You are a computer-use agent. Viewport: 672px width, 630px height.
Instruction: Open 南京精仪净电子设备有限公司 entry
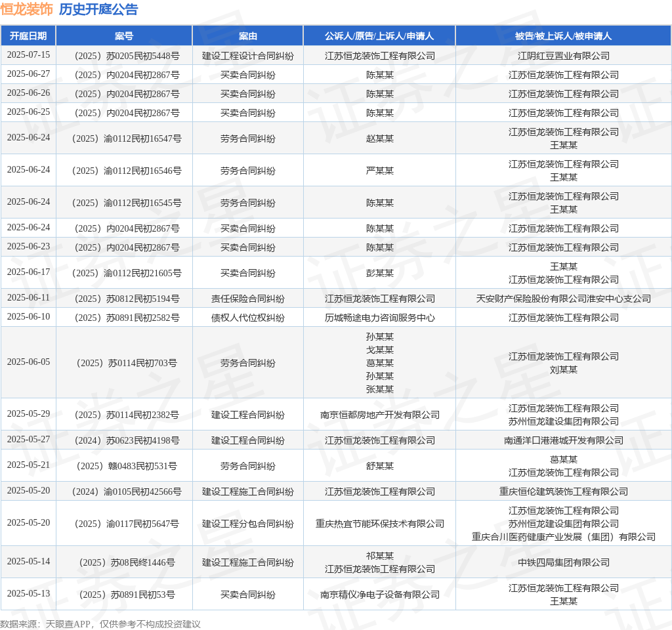pyautogui.click(x=379, y=595)
